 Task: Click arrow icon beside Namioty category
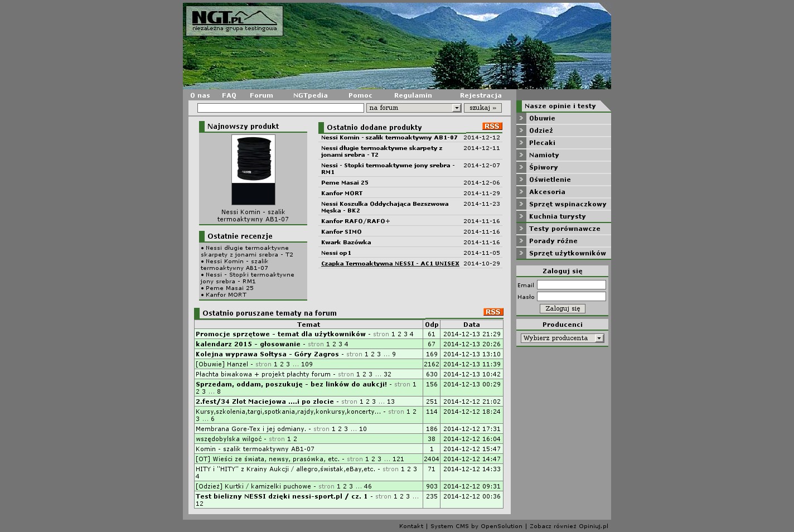pyautogui.click(x=521, y=155)
